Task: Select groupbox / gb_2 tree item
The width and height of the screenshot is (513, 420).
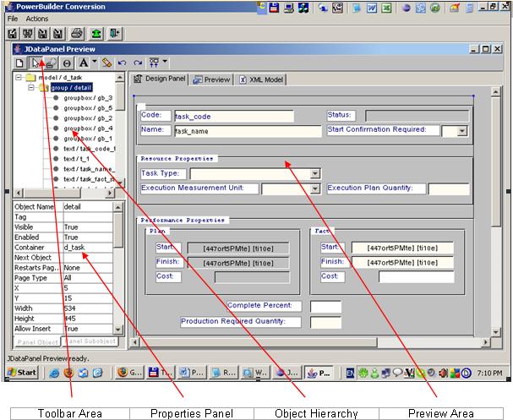Action: tap(88, 118)
